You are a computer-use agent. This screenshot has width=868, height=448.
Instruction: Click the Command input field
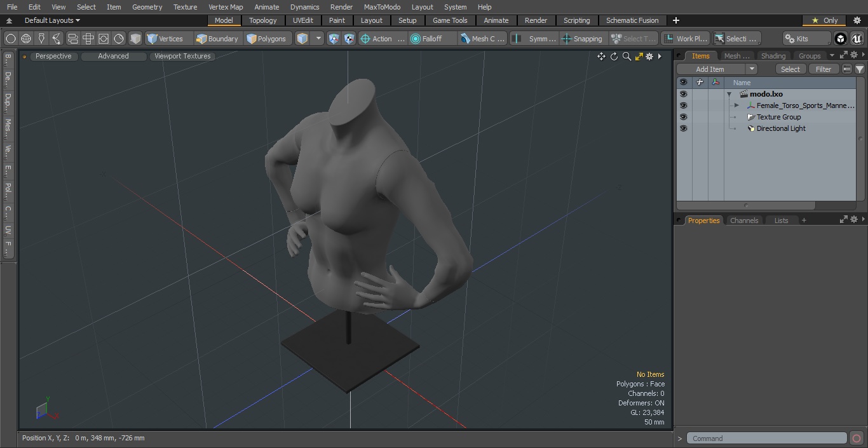[x=767, y=438]
